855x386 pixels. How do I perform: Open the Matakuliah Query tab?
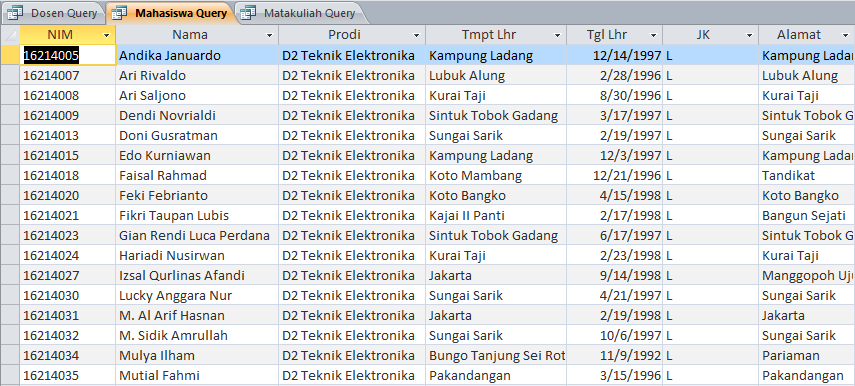[301, 13]
